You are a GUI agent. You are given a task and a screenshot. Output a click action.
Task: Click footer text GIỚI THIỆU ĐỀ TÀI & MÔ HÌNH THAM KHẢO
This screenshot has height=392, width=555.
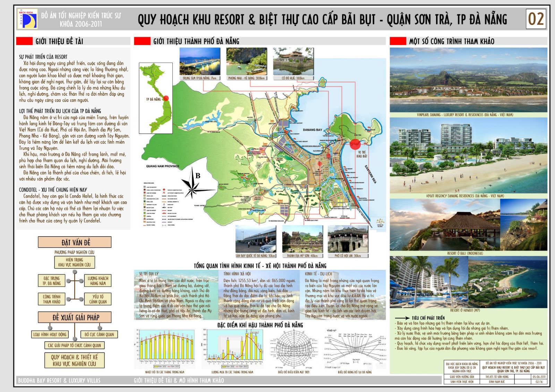coord(179,381)
